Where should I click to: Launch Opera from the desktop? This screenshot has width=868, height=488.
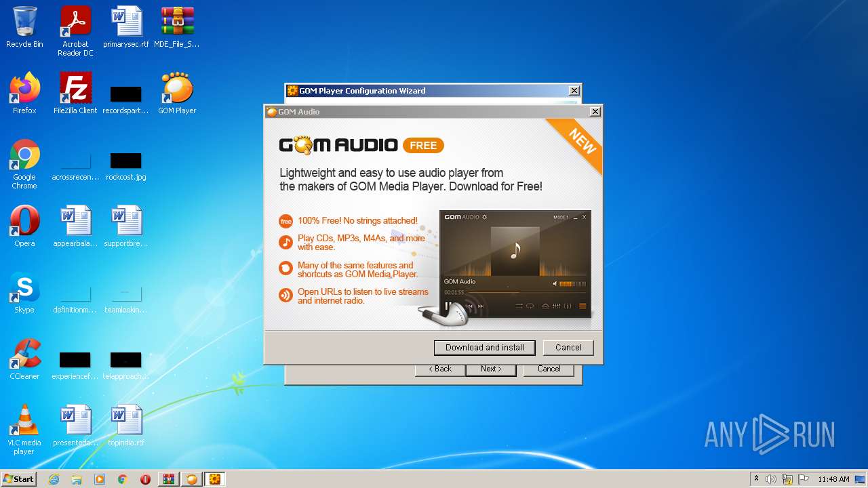point(24,226)
